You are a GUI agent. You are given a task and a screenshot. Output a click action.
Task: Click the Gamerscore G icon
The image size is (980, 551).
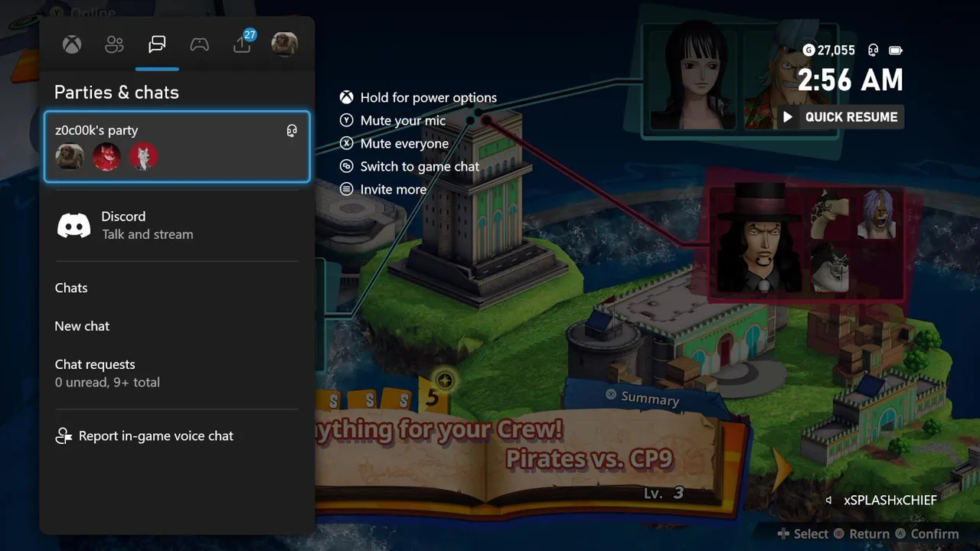808,51
